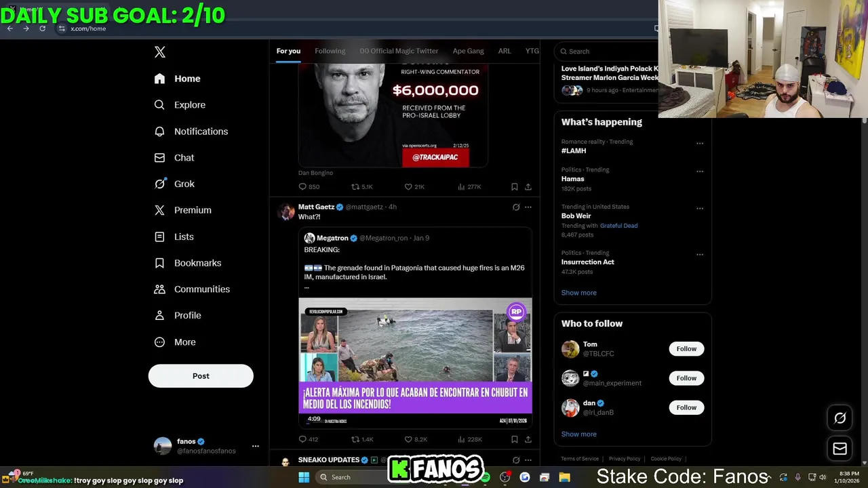Ask Grok about SNEAKO UPDATES post
The width and height of the screenshot is (868, 488).
click(516, 460)
